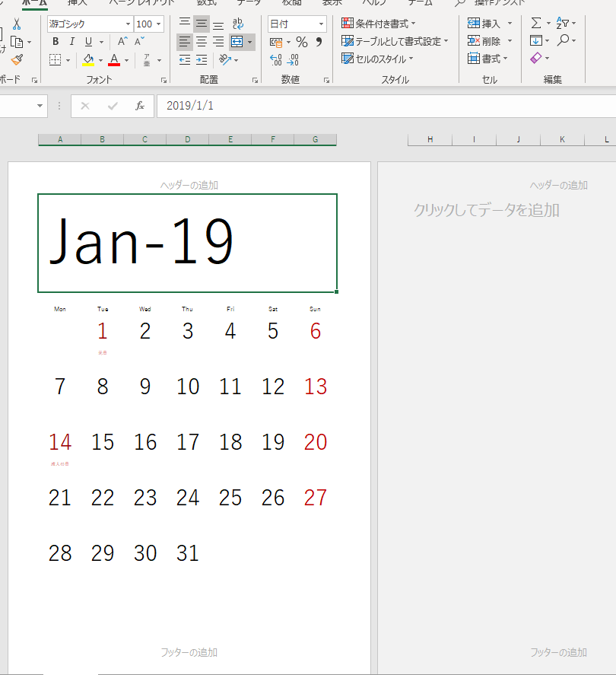
Task: Increase font size with larger A
Action: click(x=122, y=42)
